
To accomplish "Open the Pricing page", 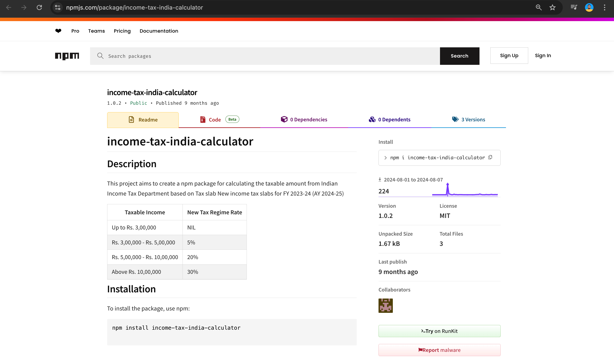I will pyautogui.click(x=122, y=31).
